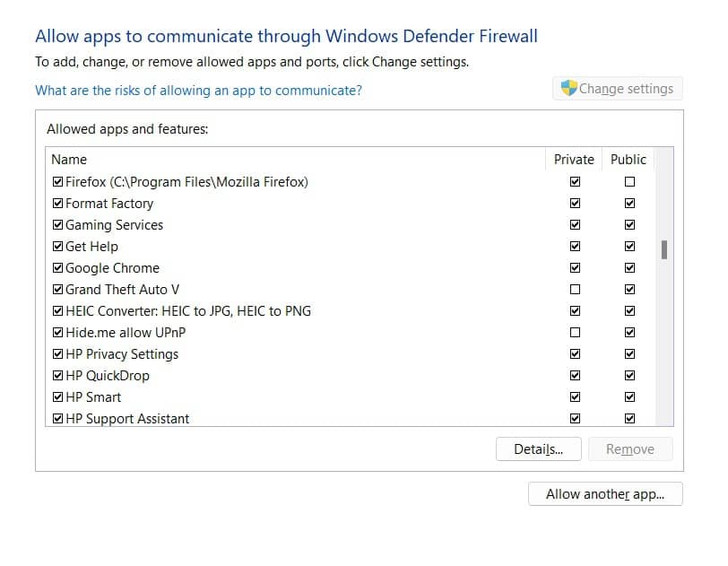Enable Private access for Grand Theft Auto V

pyautogui.click(x=574, y=289)
